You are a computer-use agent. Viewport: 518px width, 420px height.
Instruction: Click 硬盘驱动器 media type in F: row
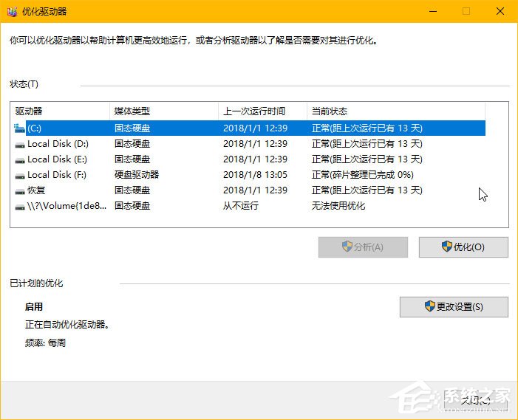[x=137, y=175]
